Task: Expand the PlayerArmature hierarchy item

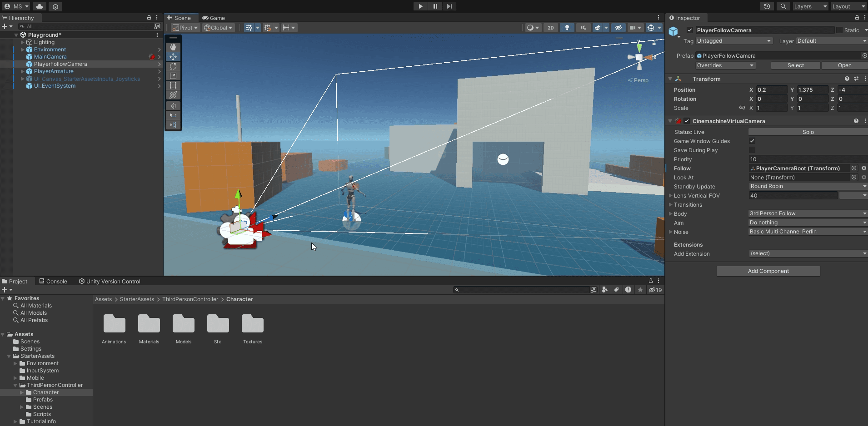Action: [22, 71]
